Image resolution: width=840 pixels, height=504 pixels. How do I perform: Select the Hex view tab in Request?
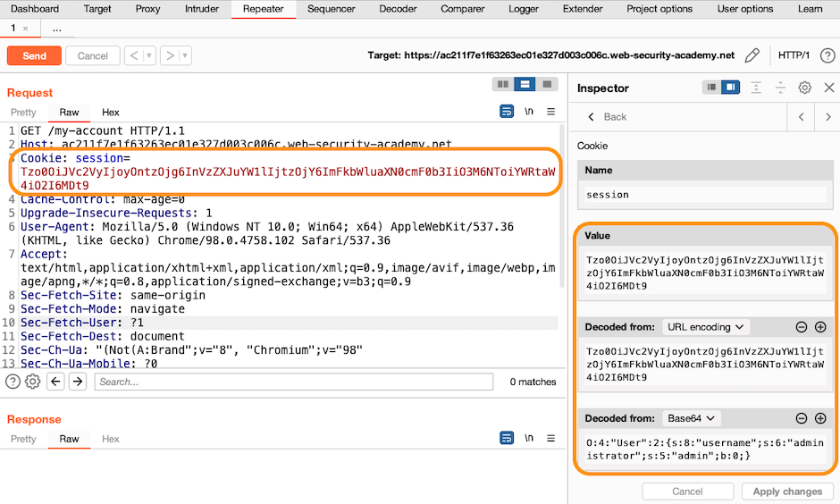click(111, 113)
